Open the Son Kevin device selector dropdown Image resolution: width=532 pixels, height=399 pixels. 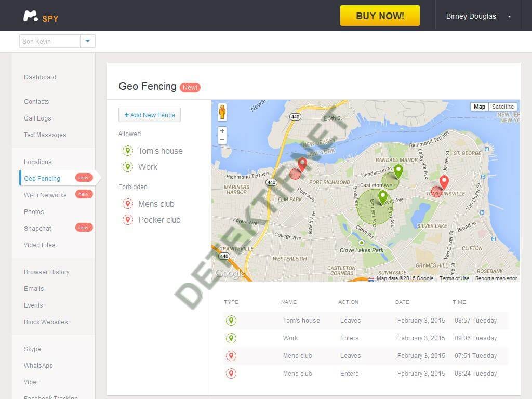tap(87, 41)
